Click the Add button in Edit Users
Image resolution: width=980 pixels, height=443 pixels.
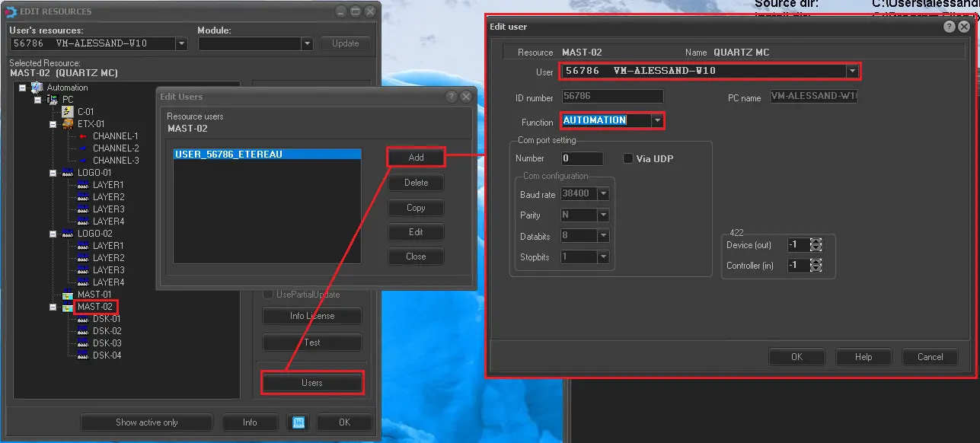416,158
